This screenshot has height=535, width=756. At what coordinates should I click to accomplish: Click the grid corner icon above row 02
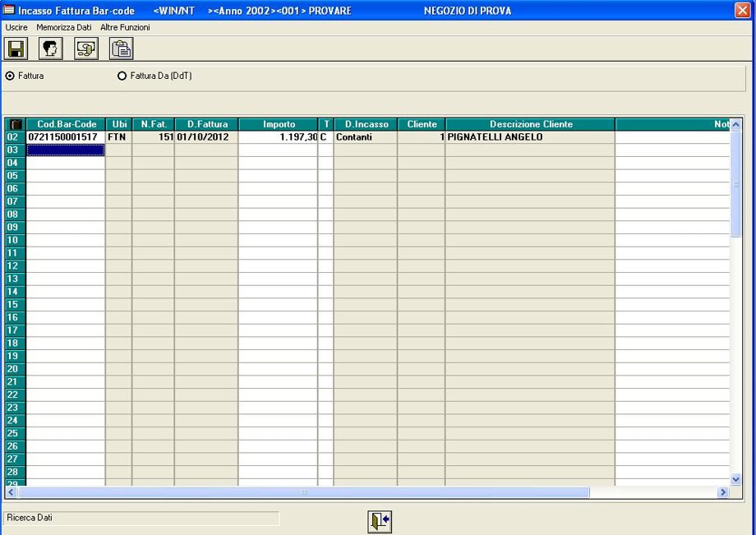pos(16,125)
